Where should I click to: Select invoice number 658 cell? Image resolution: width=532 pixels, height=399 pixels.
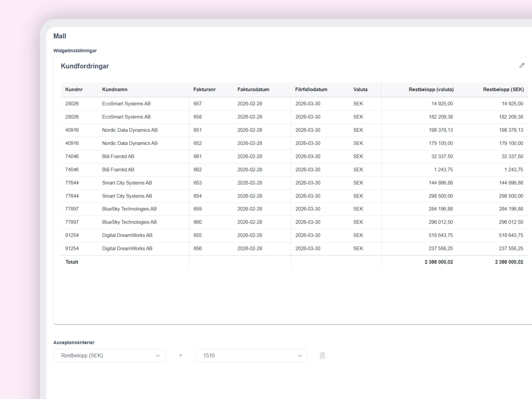pos(198,117)
